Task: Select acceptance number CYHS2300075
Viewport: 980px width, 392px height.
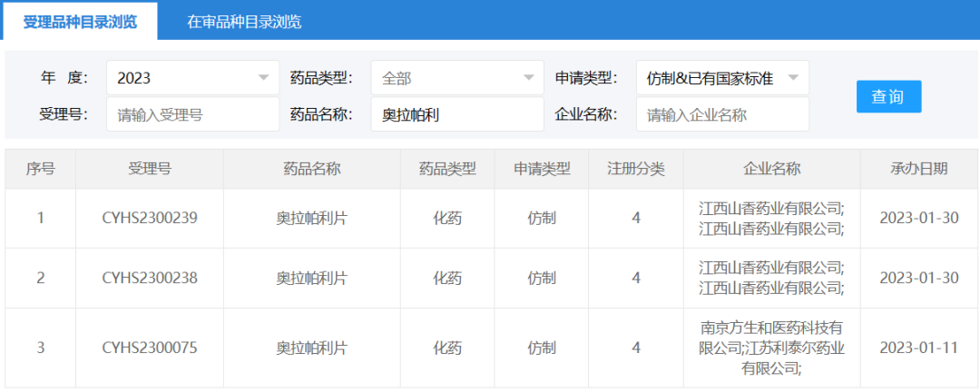Action: point(150,348)
